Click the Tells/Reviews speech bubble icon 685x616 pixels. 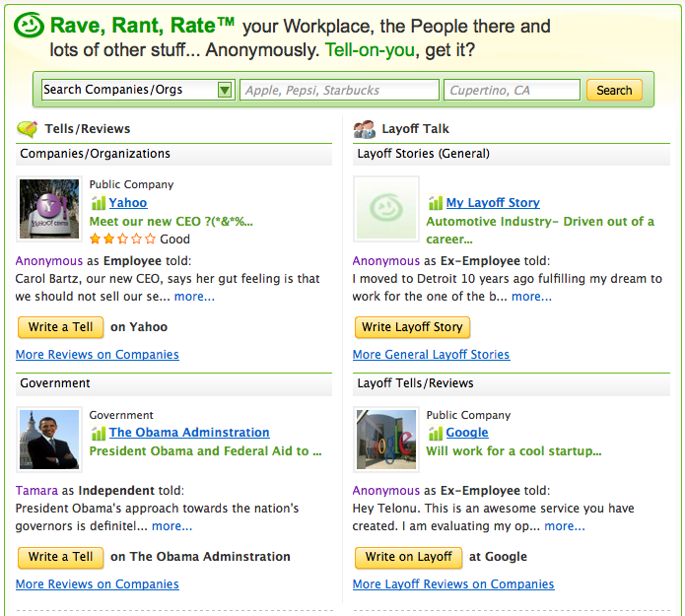[x=28, y=129]
